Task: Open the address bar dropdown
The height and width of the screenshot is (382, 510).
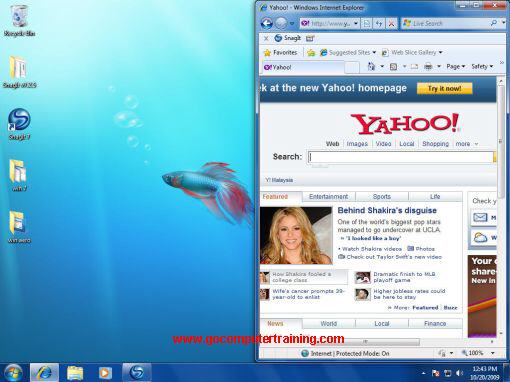Action: click(x=356, y=24)
